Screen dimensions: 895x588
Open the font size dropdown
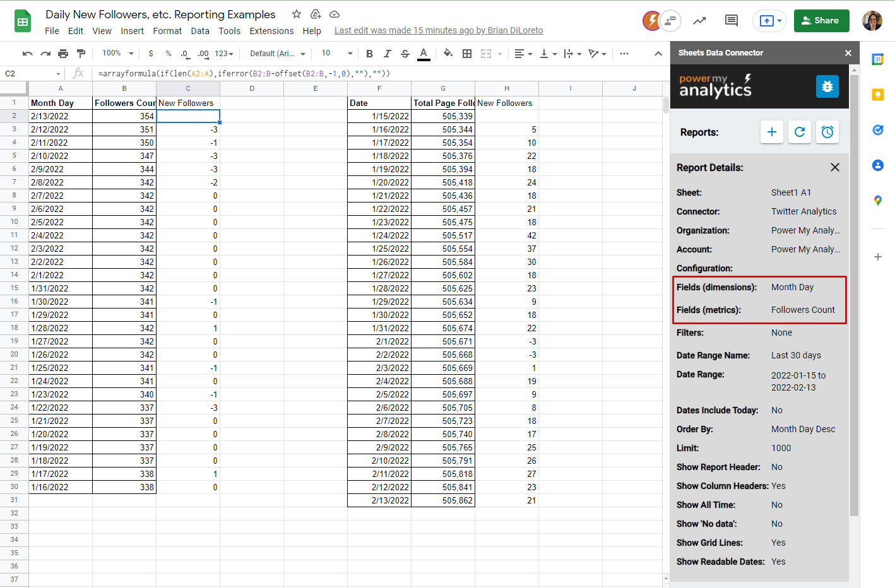[x=336, y=54]
